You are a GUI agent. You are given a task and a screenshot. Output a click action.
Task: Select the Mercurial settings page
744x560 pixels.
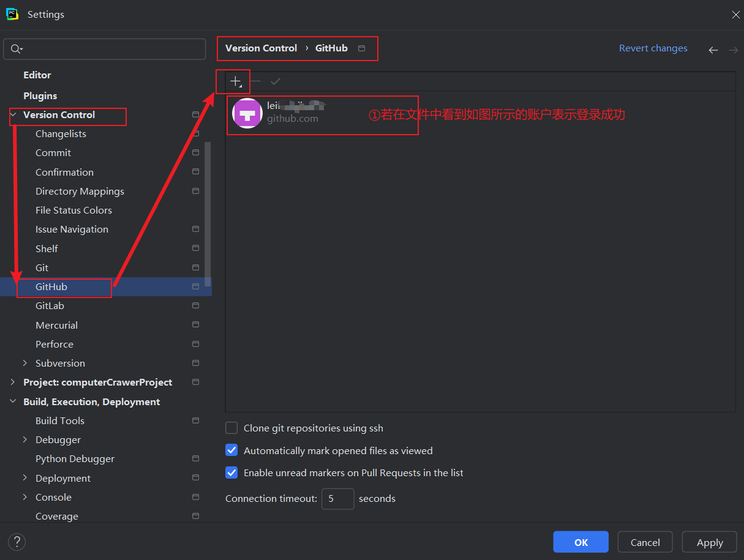click(x=56, y=325)
